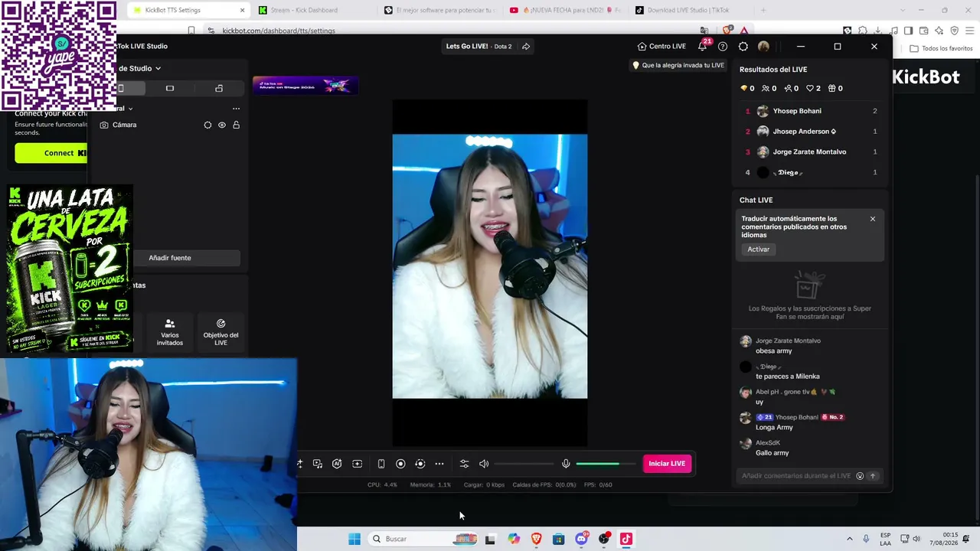Screen dimensions: 980x551
Task: Mute the speaker output
Action: (x=484, y=464)
